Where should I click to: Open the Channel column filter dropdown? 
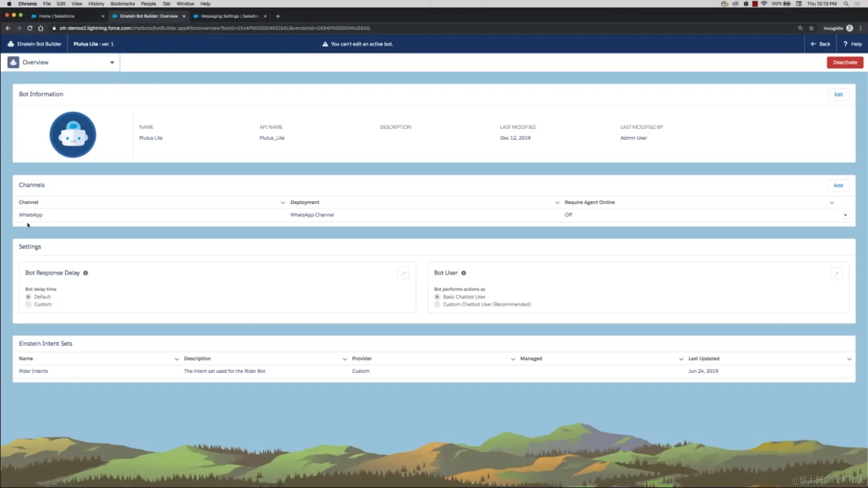(283, 202)
